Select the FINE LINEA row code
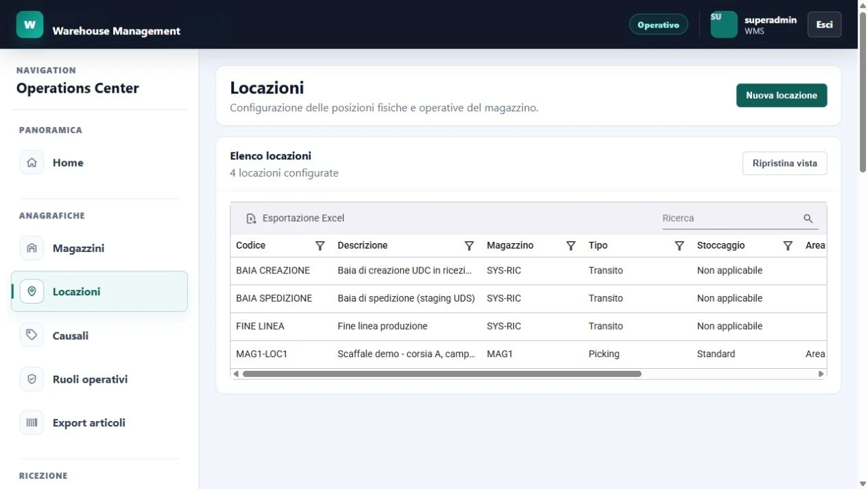The image size is (868, 489). [260, 326]
